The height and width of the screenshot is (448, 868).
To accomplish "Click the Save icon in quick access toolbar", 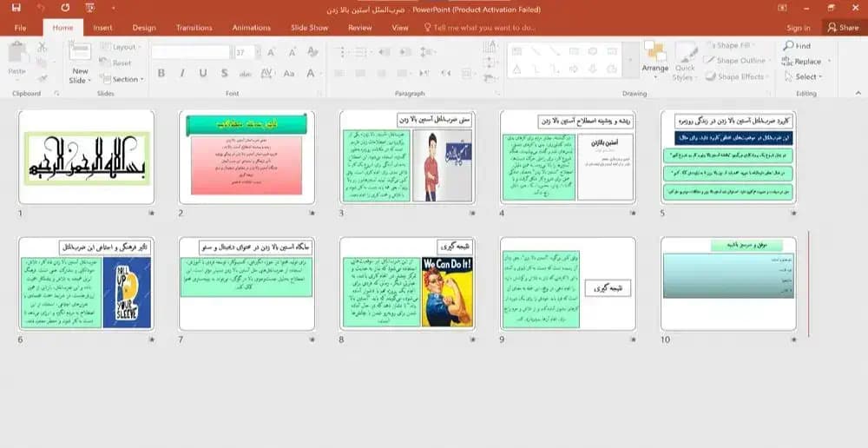I will 16,8.
